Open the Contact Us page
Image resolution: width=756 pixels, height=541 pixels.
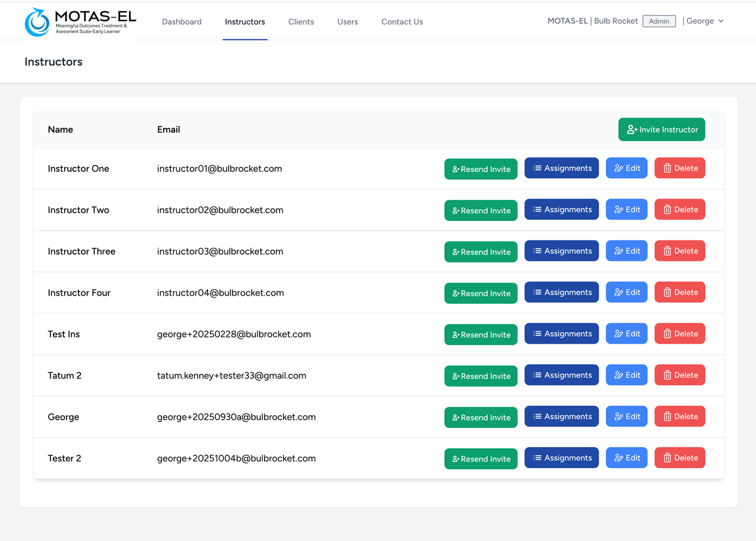(x=402, y=21)
